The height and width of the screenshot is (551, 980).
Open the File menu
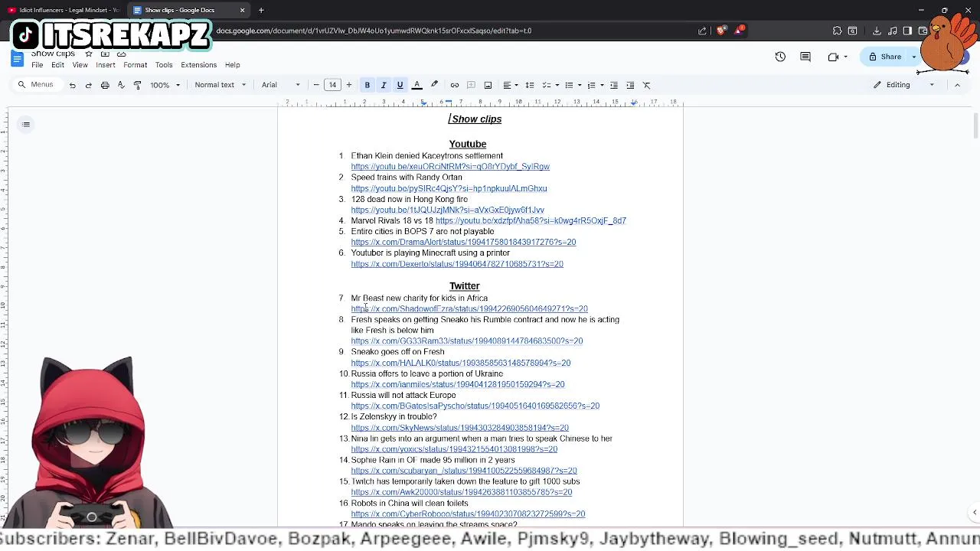37,65
